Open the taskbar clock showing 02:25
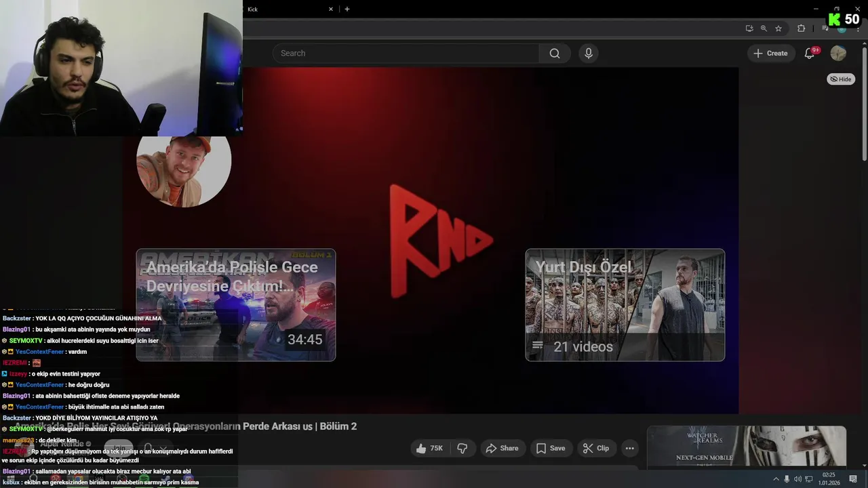Screen dimensions: 868x488 (x=829, y=479)
